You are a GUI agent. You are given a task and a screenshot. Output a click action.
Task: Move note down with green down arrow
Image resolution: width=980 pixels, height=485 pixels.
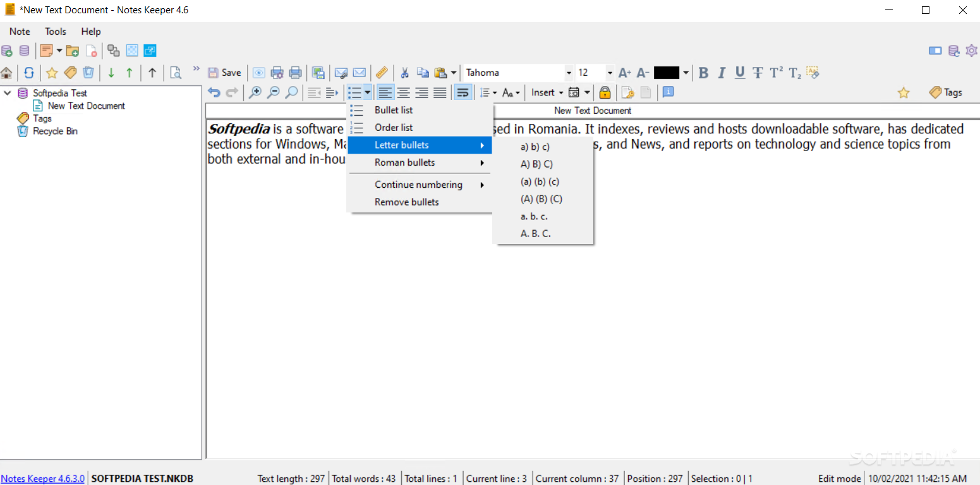(111, 73)
